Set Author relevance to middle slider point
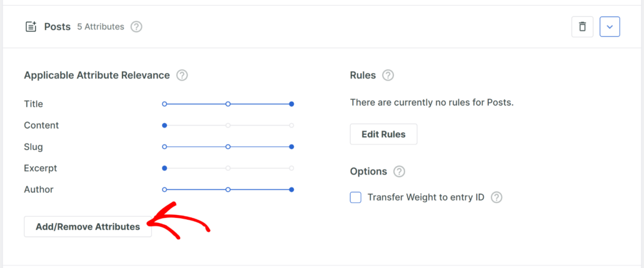644x268 pixels. click(x=228, y=190)
